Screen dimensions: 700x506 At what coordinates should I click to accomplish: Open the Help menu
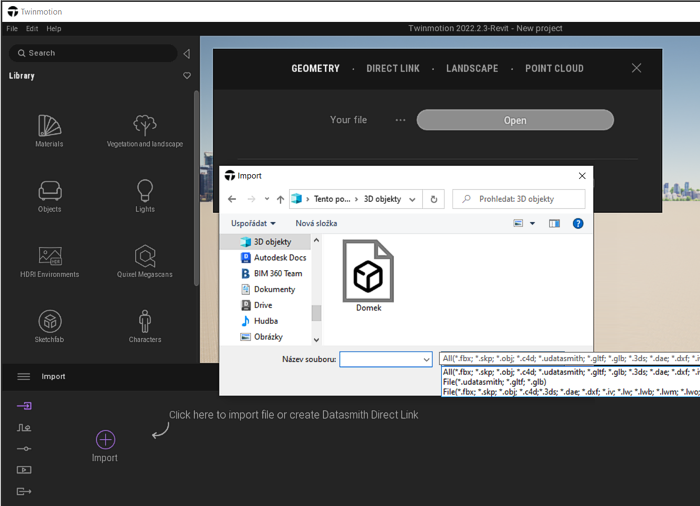pos(54,29)
